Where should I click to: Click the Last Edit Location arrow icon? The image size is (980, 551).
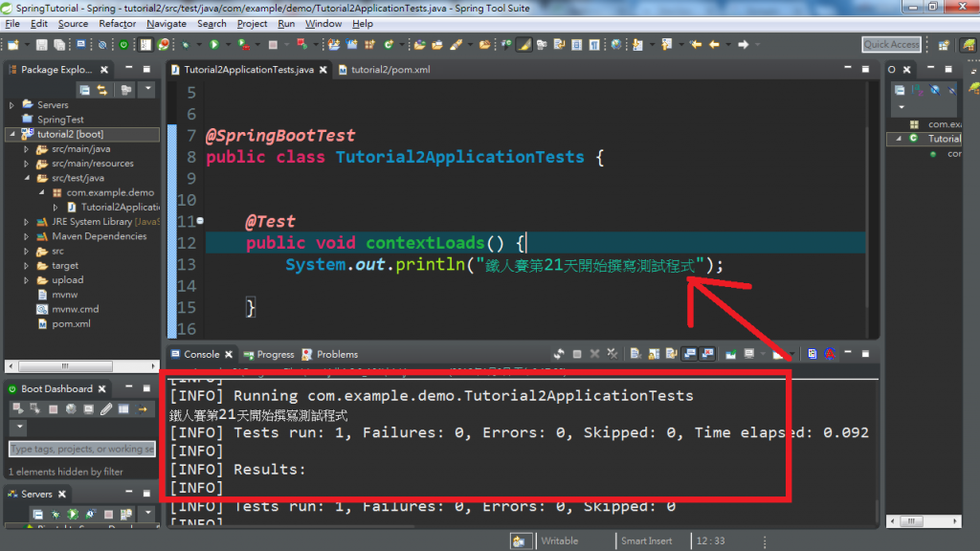(696, 44)
